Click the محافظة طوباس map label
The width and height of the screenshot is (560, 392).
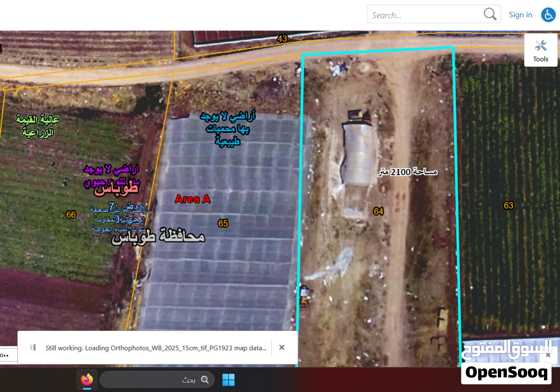[158, 237]
